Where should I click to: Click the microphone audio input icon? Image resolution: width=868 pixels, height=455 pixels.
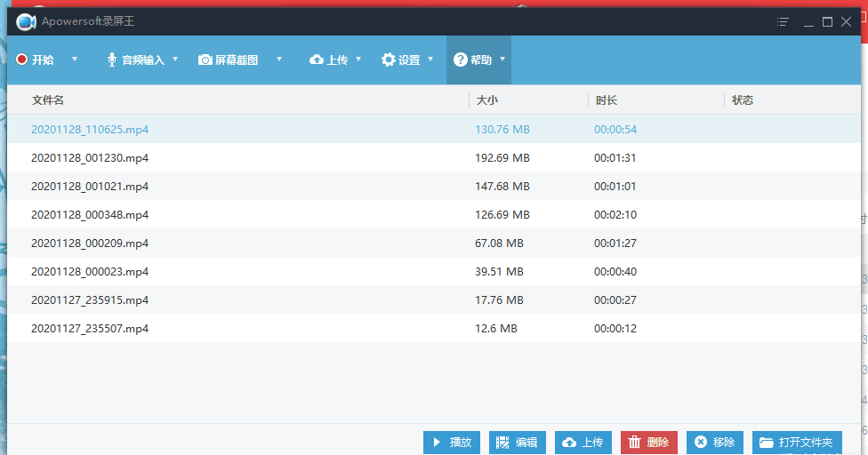point(112,60)
